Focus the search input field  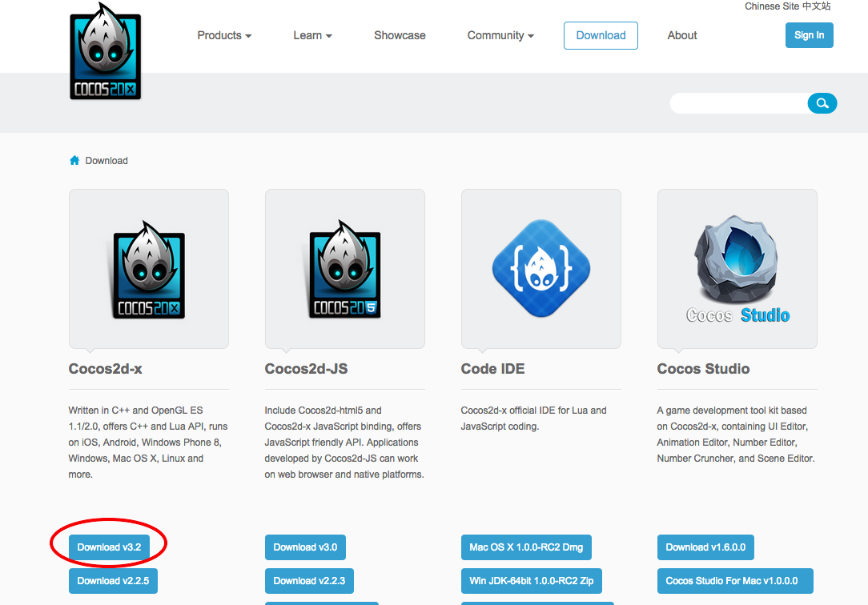739,103
